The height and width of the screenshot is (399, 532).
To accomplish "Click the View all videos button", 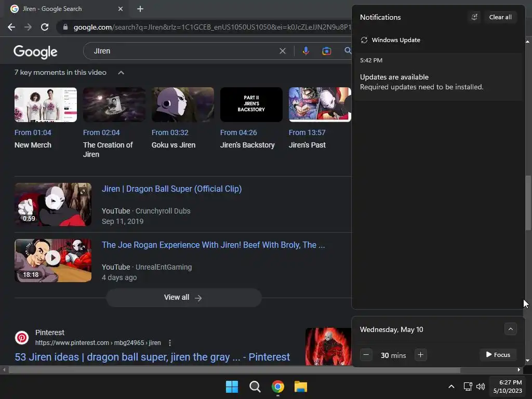I will tap(183, 298).
